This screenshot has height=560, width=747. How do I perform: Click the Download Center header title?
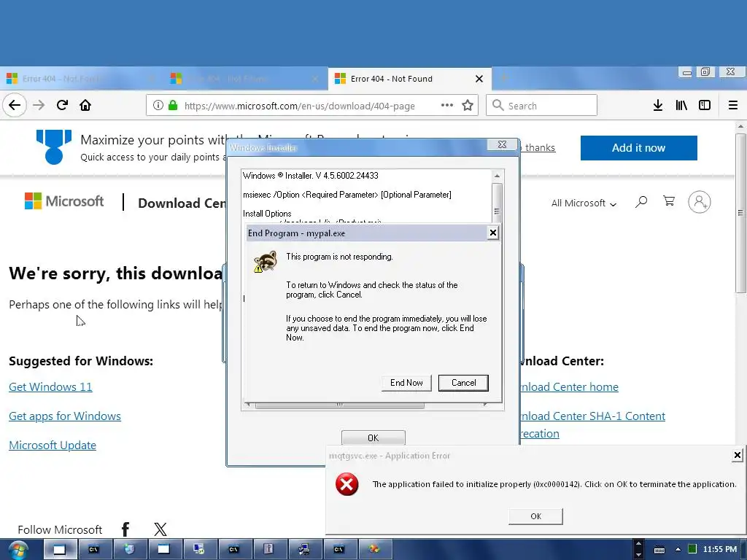pos(182,203)
